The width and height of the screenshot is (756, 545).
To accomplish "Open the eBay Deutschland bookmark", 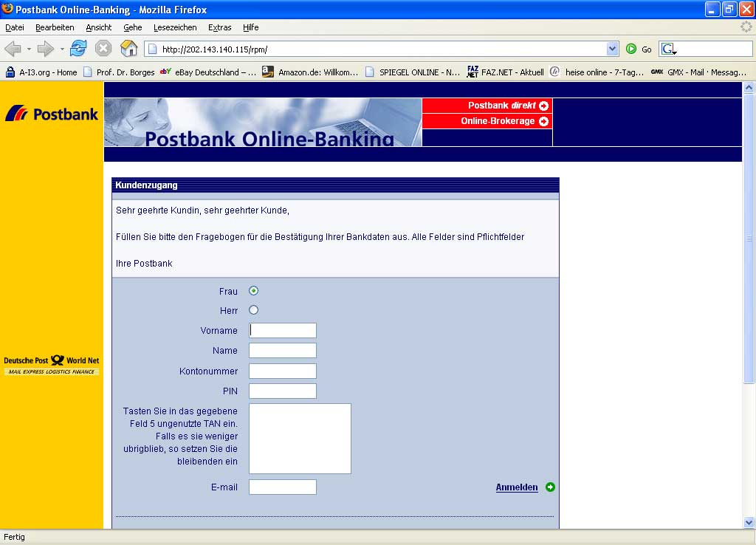I will [x=208, y=72].
